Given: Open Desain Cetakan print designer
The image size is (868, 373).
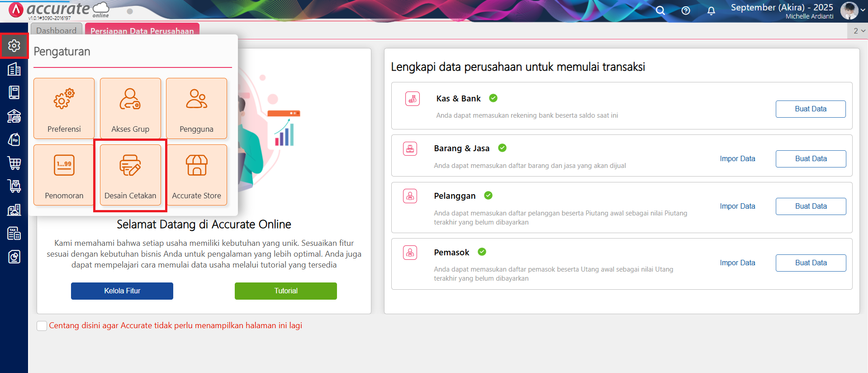Looking at the screenshot, I should pyautogui.click(x=130, y=175).
